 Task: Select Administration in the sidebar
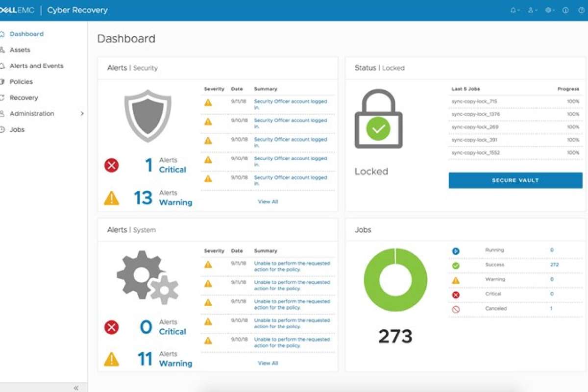(32, 114)
